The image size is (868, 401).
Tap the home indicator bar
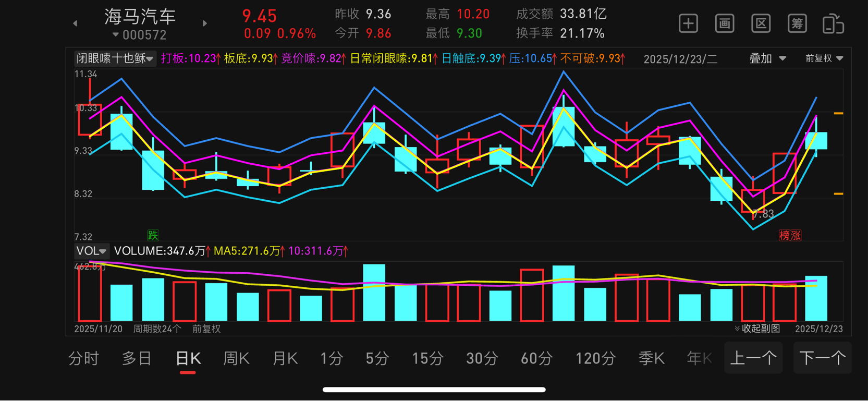(x=434, y=390)
